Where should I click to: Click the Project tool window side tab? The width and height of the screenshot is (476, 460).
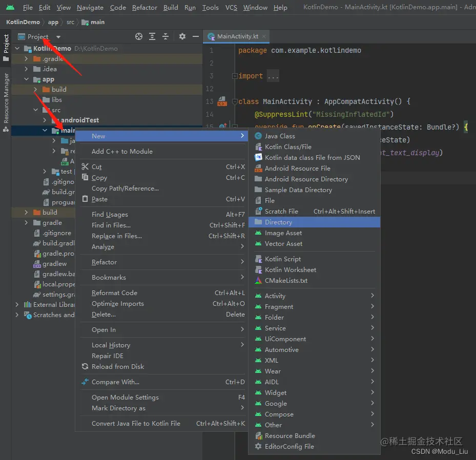tap(6, 47)
